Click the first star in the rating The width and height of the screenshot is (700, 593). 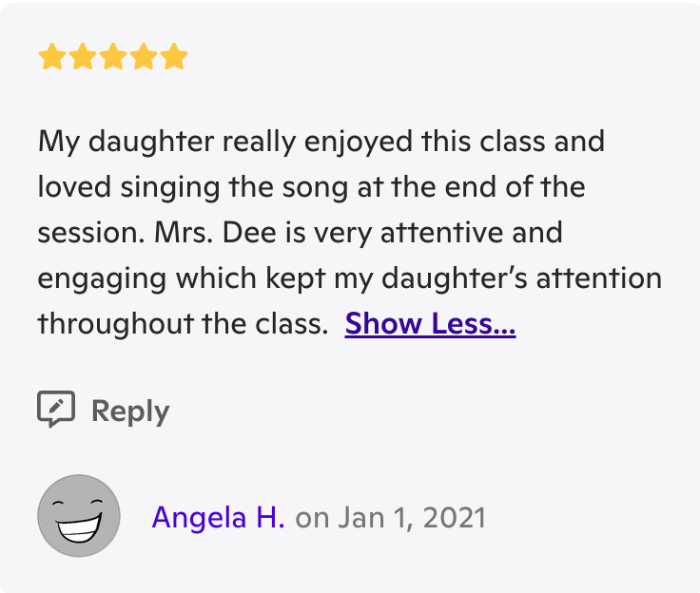[51, 58]
